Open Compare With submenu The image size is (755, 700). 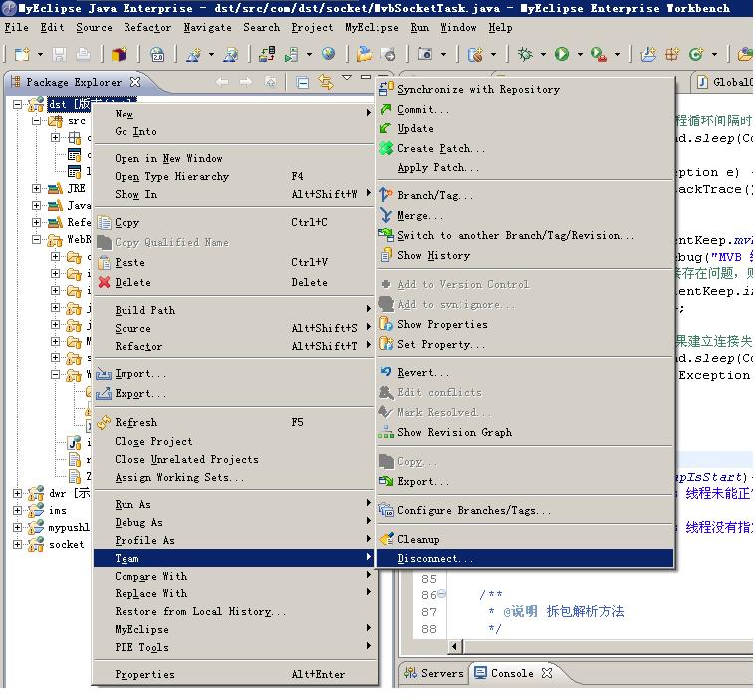click(x=234, y=576)
